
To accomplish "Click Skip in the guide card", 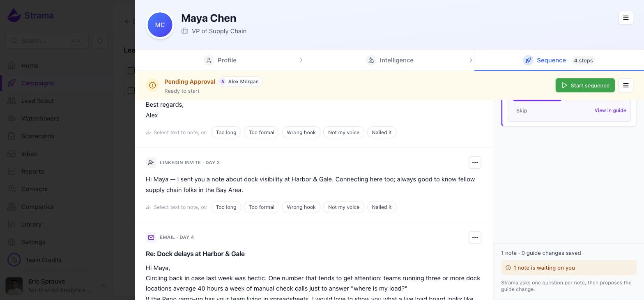I will click(x=522, y=110).
